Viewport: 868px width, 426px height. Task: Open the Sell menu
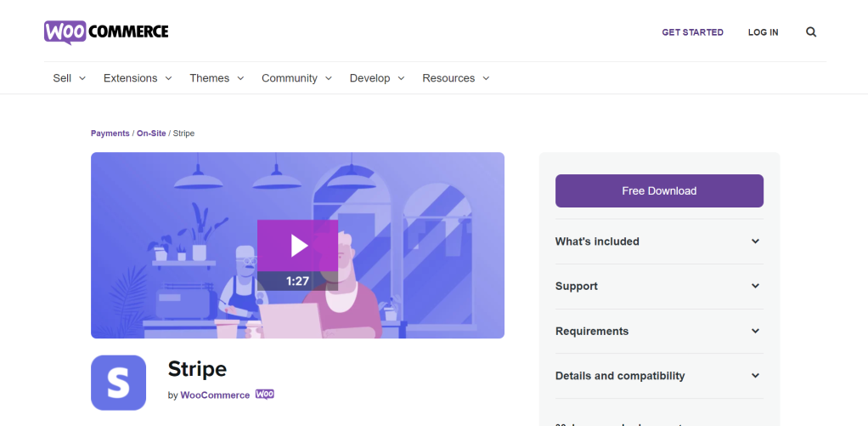coord(69,78)
